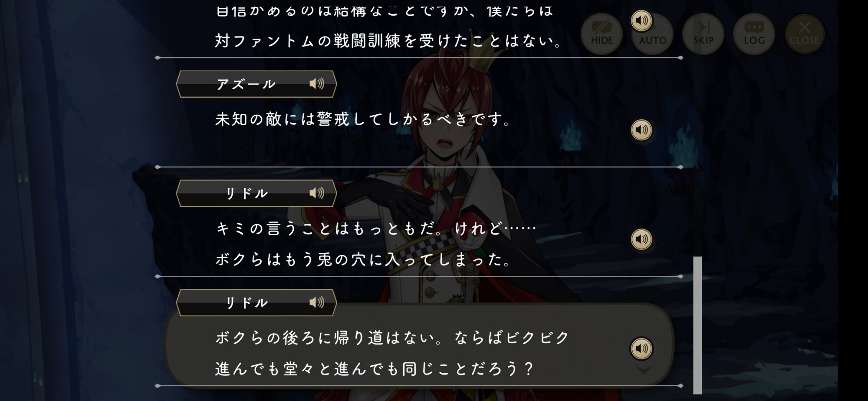Screen dimensions: 868x401
Task: Click the 未知の敵には警戒してしかるべきです text
Action: tap(363, 119)
